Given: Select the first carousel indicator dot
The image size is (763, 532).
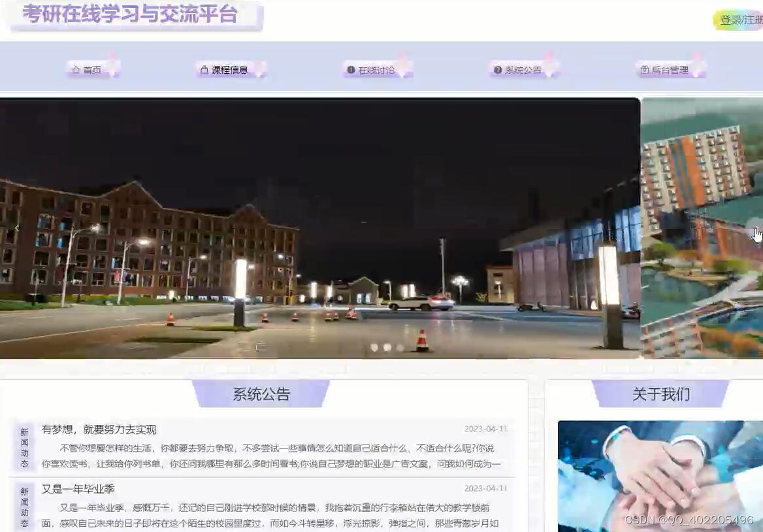Looking at the screenshot, I should [373, 348].
